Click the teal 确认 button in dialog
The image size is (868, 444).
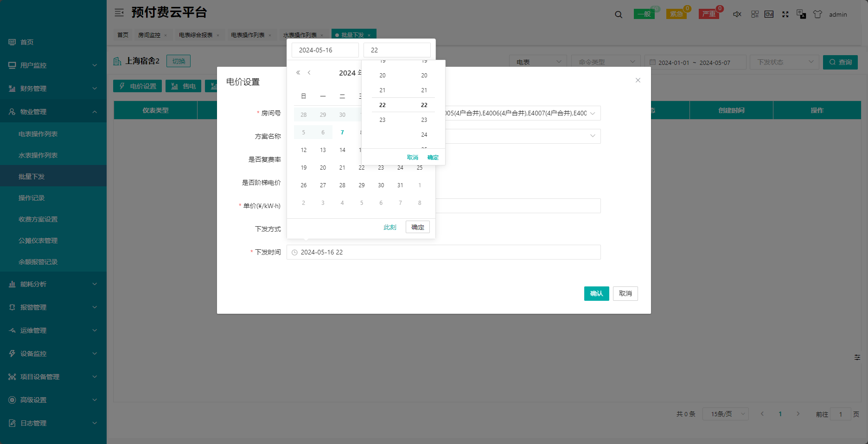(596, 293)
